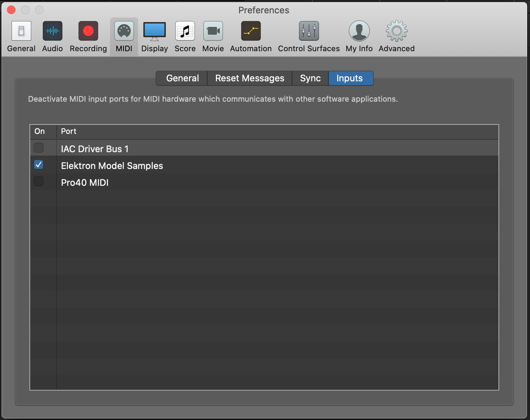This screenshot has height=420, width=530.
Task: Open the General preferences pane icon
Action: 21,31
